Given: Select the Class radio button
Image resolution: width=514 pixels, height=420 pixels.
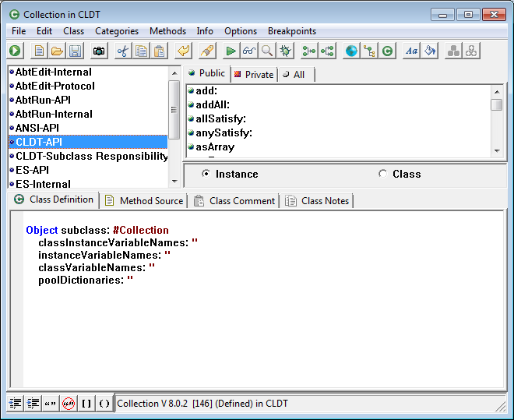Looking at the screenshot, I should (382, 174).
